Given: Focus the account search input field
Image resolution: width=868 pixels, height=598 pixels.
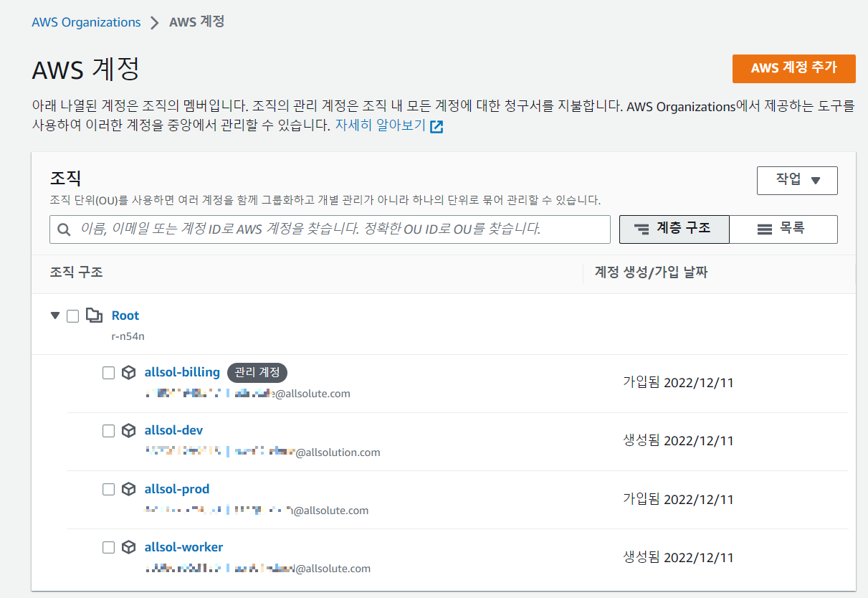Looking at the screenshot, I should pyautogui.click(x=330, y=229).
